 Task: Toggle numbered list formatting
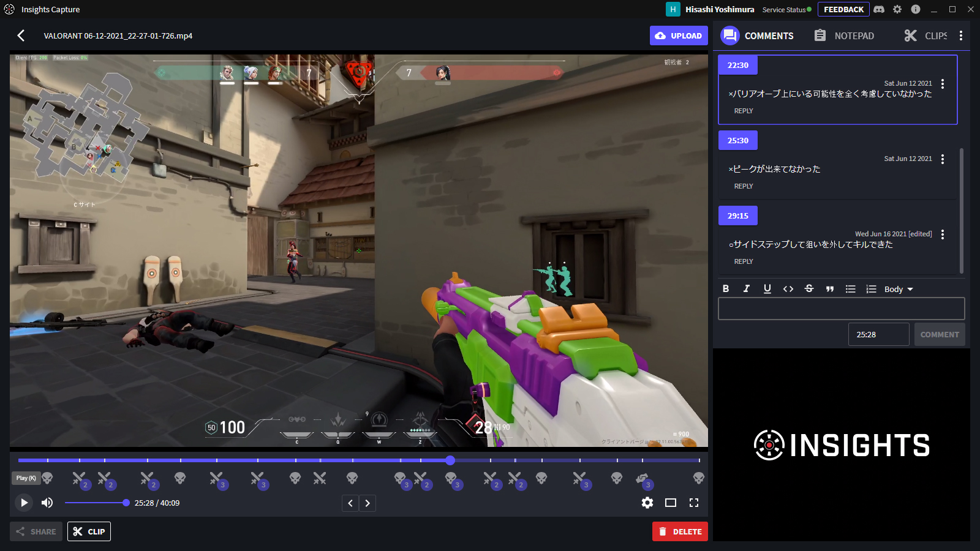[x=872, y=289]
